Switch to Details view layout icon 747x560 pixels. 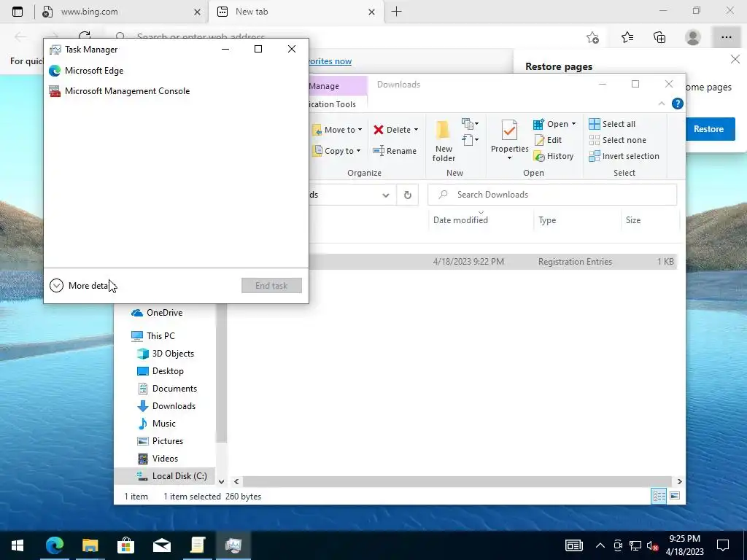(x=659, y=496)
